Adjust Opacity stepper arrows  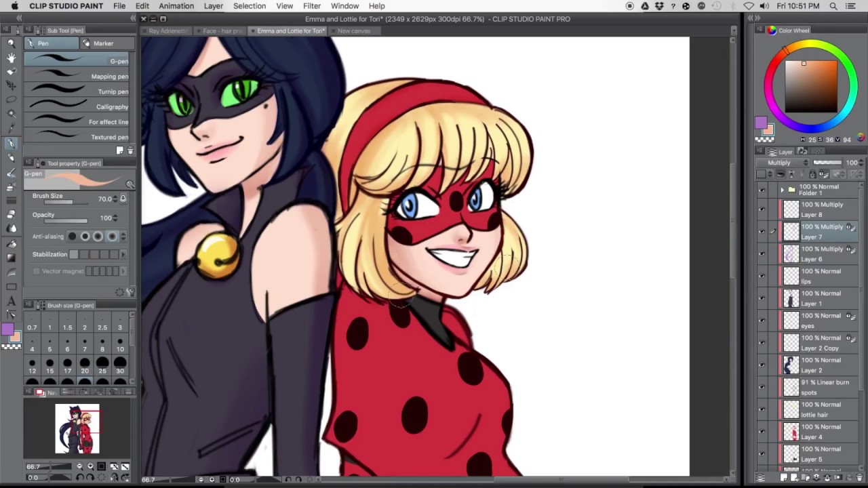[x=115, y=218]
